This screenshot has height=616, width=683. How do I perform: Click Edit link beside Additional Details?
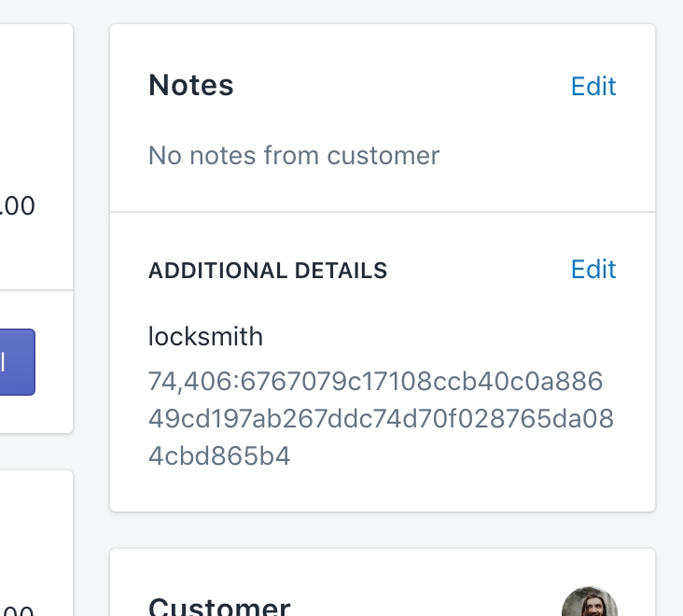(593, 270)
